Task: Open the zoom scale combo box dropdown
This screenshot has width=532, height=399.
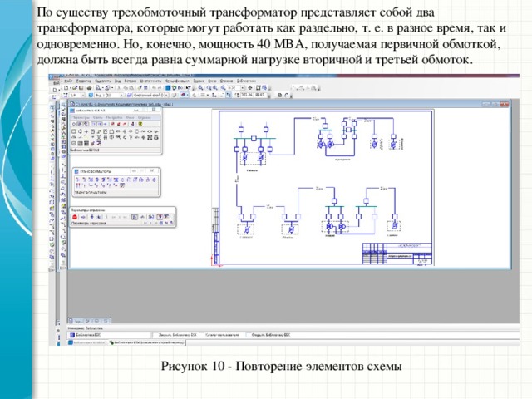Action: tap(242, 88)
